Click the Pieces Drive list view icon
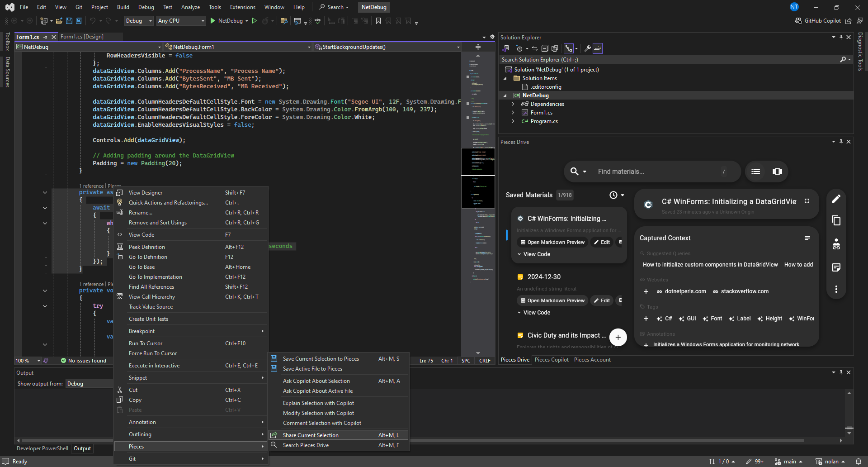 coord(755,172)
